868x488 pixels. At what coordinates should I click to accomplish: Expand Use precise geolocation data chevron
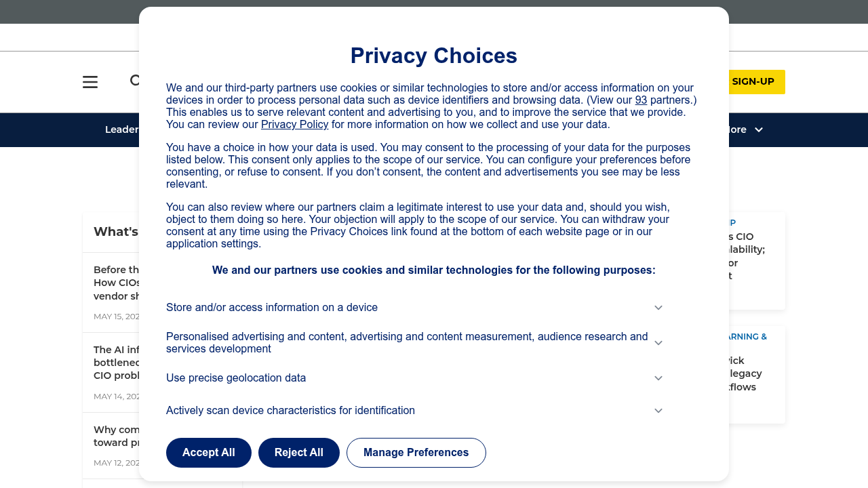click(x=658, y=378)
